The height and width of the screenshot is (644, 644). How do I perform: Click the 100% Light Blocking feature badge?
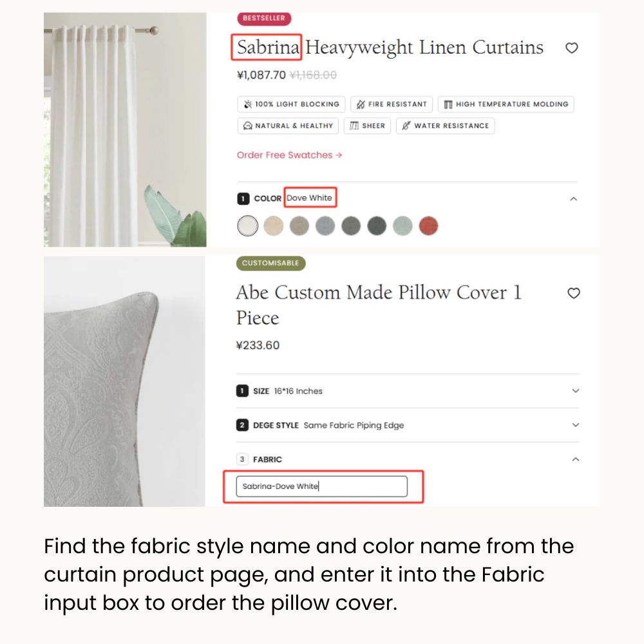point(291,104)
